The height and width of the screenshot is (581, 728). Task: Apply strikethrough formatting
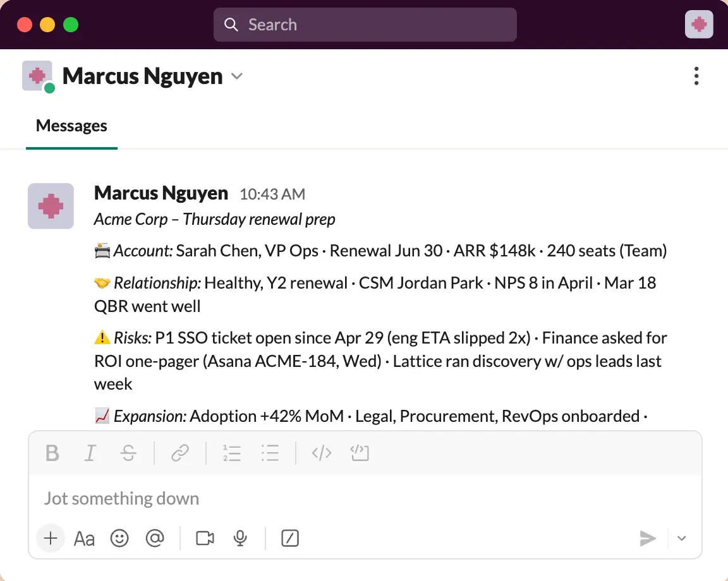[x=129, y=453]
